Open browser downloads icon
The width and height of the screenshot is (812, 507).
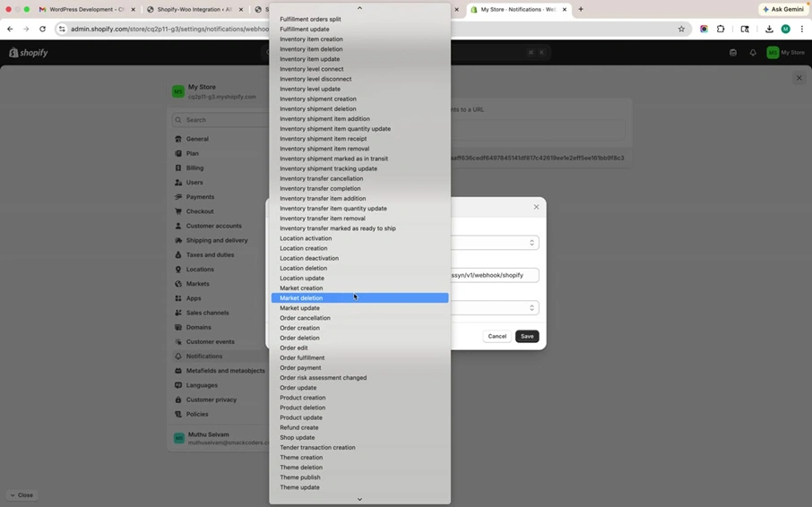(769, 29)
